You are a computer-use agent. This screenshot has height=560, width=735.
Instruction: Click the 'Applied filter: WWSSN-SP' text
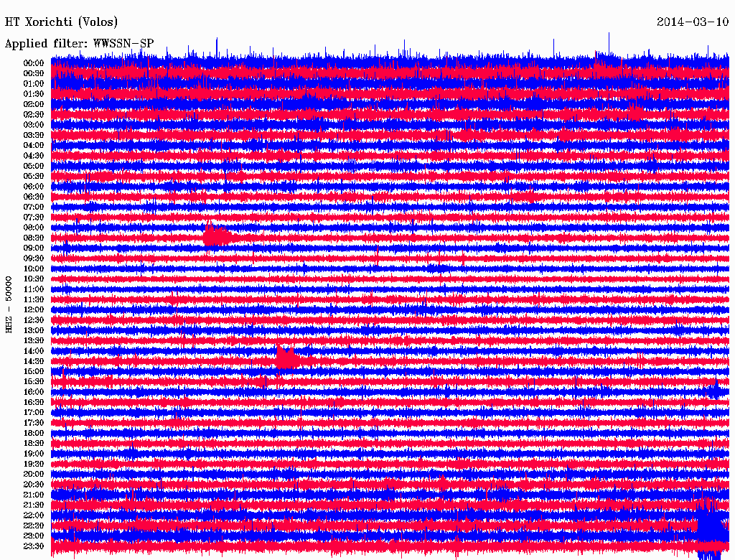(x=79, y=43)
